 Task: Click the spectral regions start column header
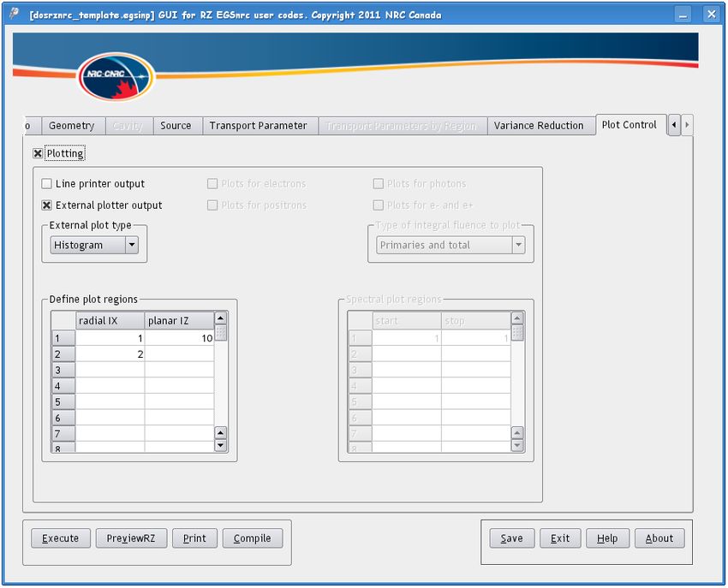(x=407, y=321)
